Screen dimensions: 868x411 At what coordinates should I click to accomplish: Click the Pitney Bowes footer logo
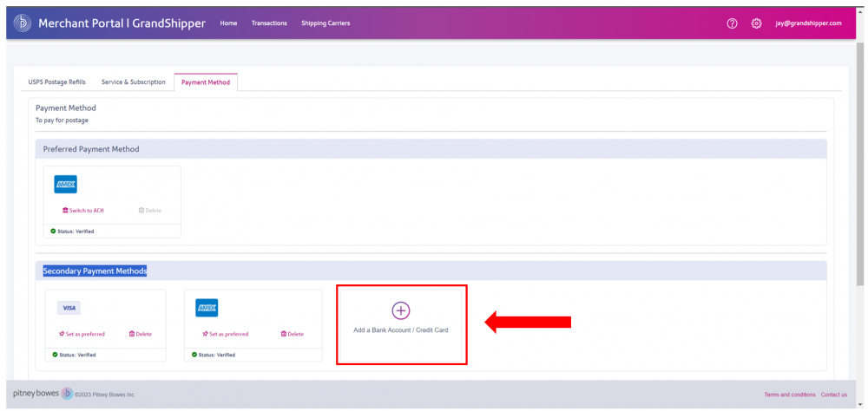pyautogui.click(x=43, y=394)
